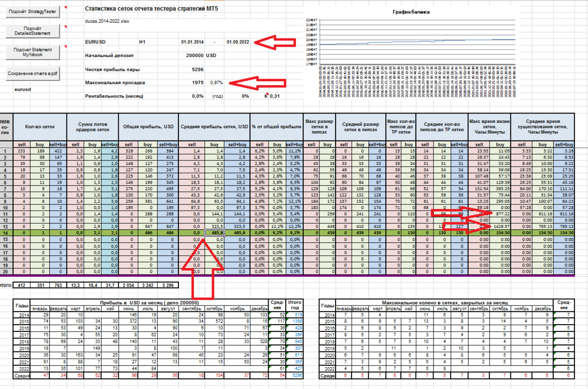
Task: Run the Подсчёт DetailedStatement button
Action: [33, 31]
